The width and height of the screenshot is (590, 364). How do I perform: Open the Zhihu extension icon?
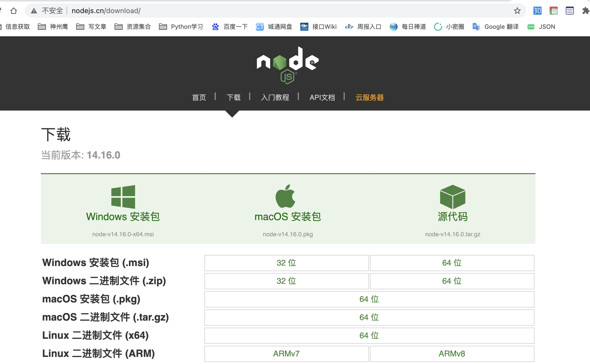coord(537,11)
